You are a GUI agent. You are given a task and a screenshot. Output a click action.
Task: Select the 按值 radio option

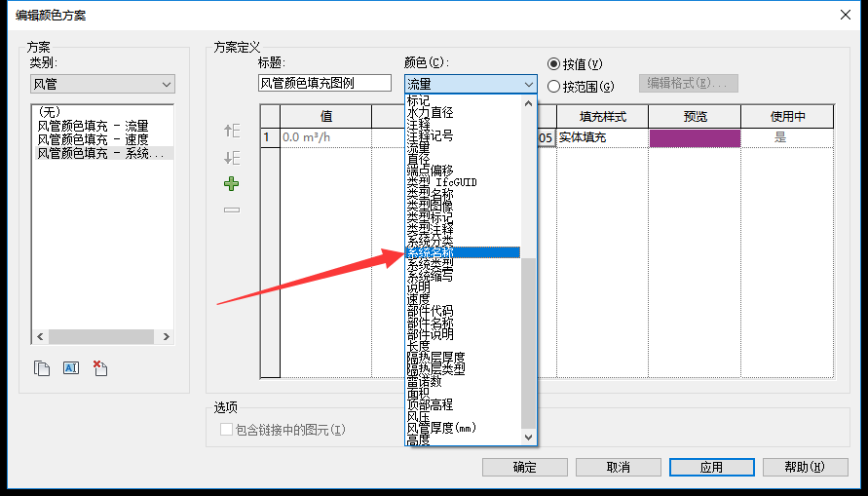[553, 64]
